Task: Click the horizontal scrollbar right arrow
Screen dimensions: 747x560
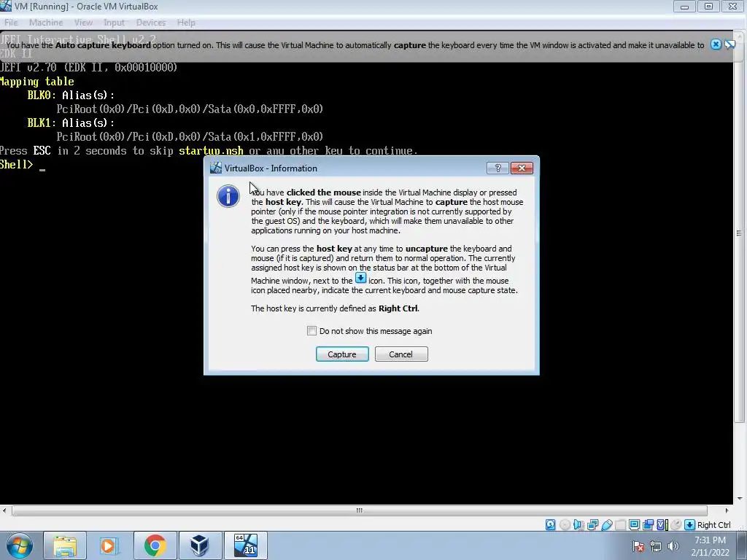Action: coord(727,510)
